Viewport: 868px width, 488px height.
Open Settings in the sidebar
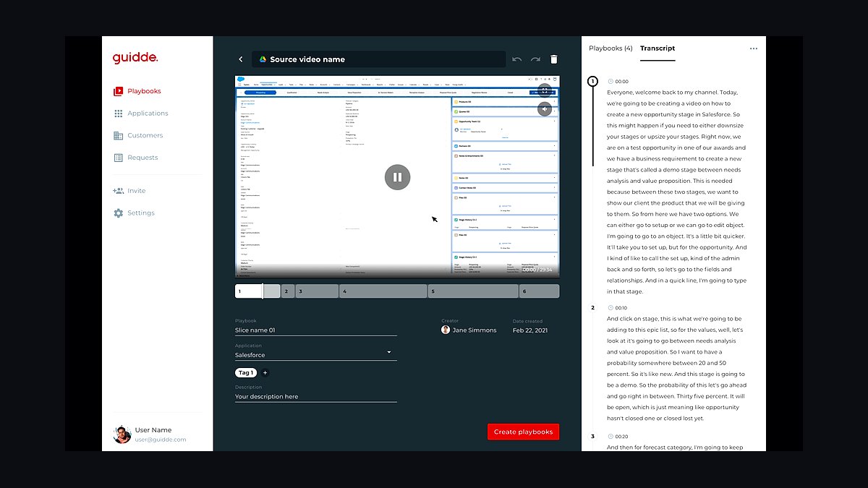coord(134,213)
